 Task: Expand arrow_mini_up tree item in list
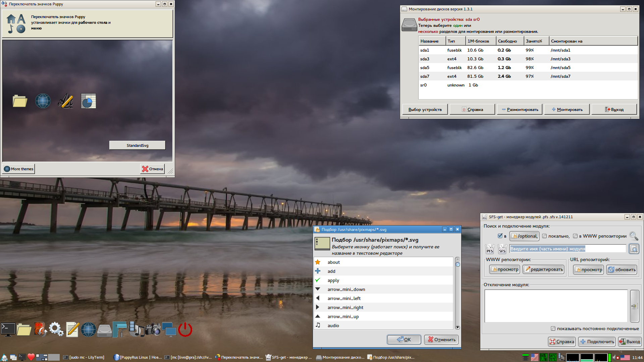pos(318,316)
